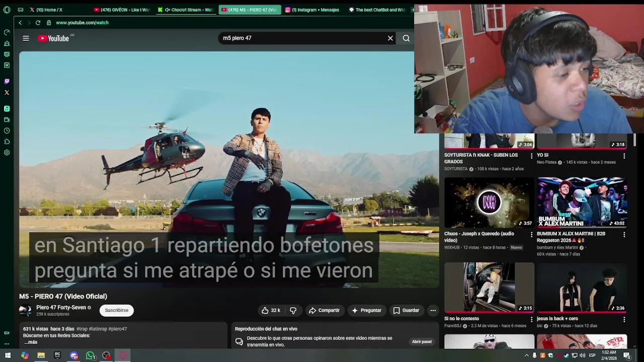
Task: Open options for 'SOYTURISTA ft KNAK' video
Action: pyautogui.click(x=531, y=156)
